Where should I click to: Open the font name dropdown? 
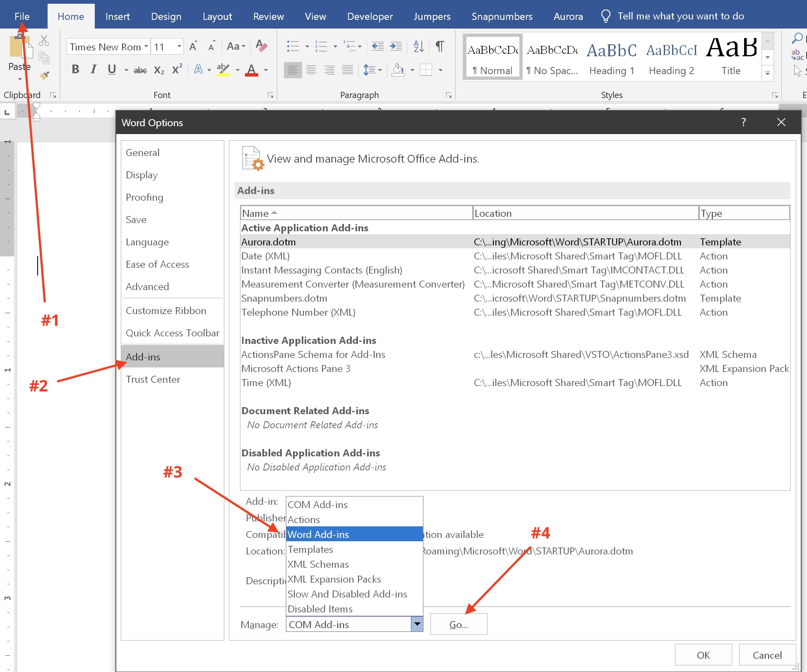[146, 46]
